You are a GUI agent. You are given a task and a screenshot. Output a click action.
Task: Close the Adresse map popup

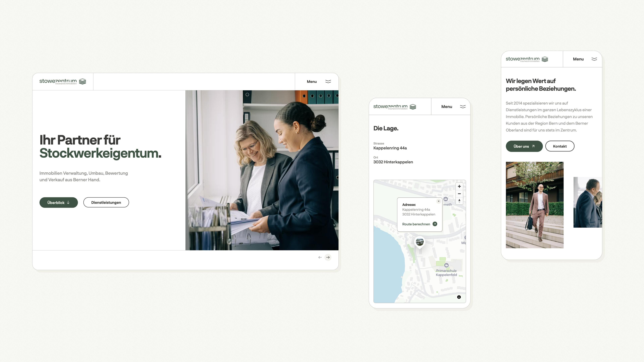pos(439,201)
